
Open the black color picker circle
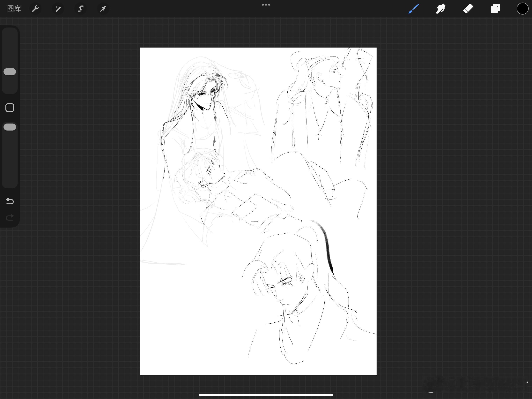coord(522,9)
